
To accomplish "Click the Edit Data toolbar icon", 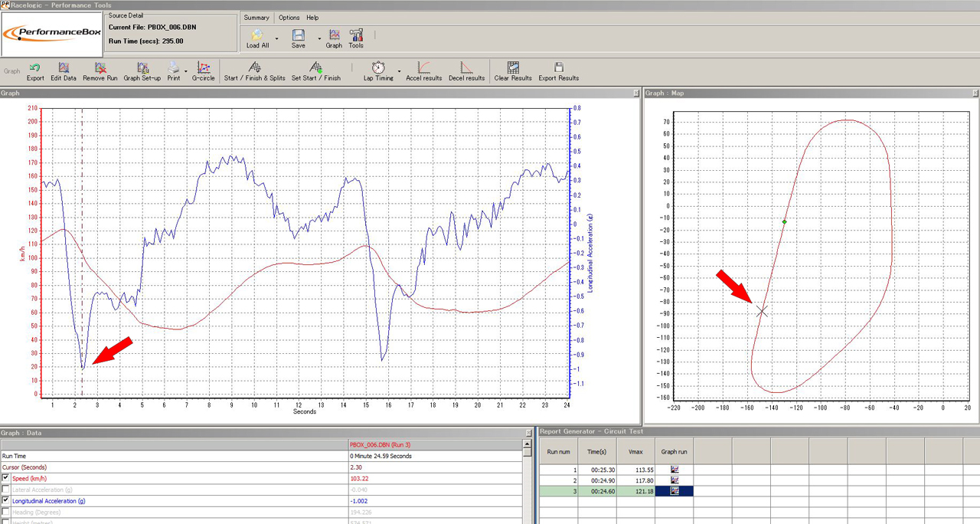I will click(64, 68).
